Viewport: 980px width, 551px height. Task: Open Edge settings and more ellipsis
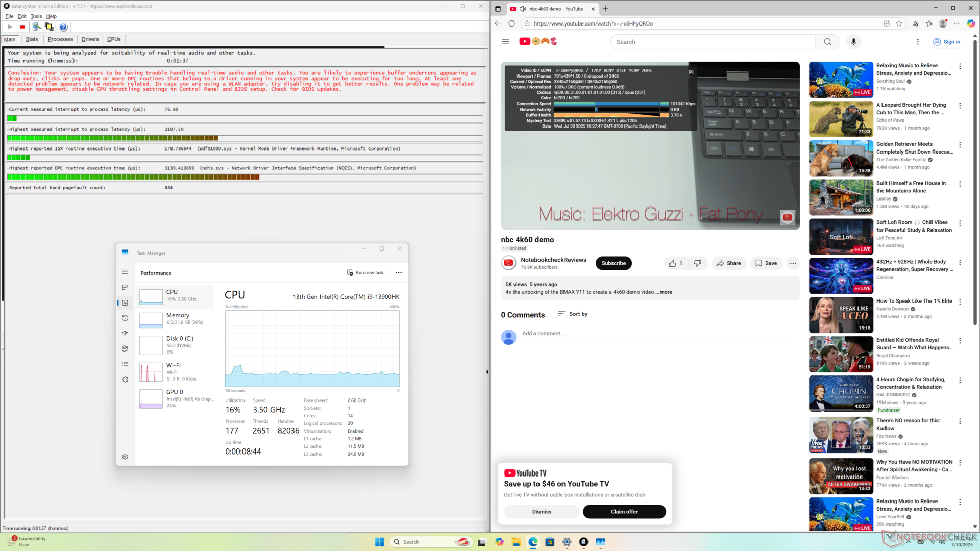pyautogui.click(x=957, y=23)
